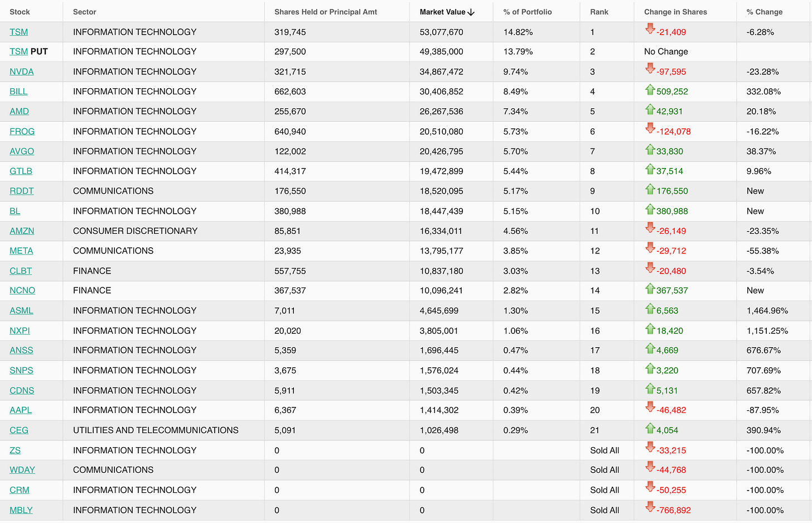The width and height of the screenshot is (812, 523).
Task: Sort table by Sector column header
Action: [85, 12]
